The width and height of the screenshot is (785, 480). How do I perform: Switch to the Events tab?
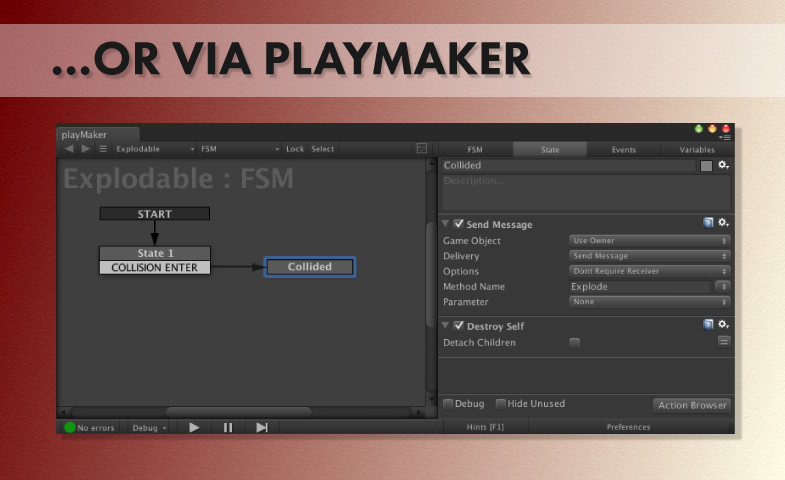pos(623,149)
